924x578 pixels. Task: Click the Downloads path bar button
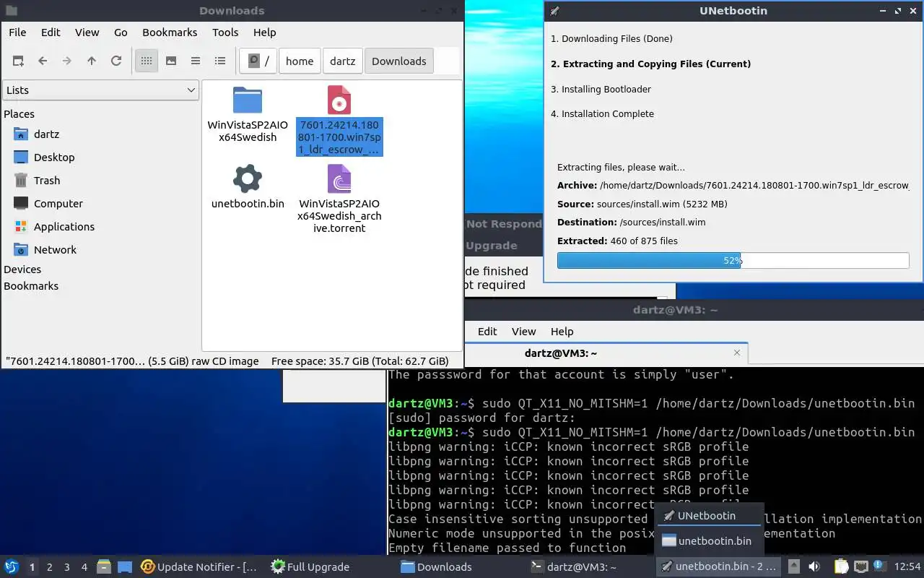399,61
